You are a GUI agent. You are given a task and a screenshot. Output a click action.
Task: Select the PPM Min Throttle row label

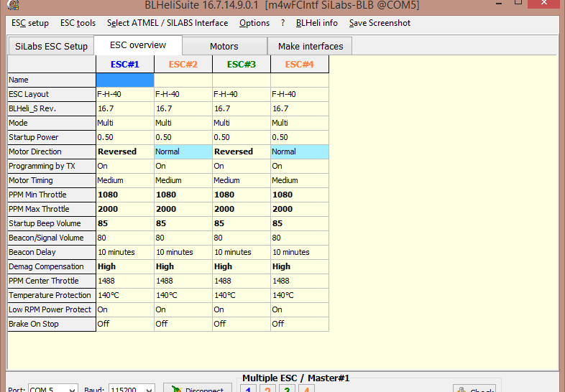tap(52, 195)
